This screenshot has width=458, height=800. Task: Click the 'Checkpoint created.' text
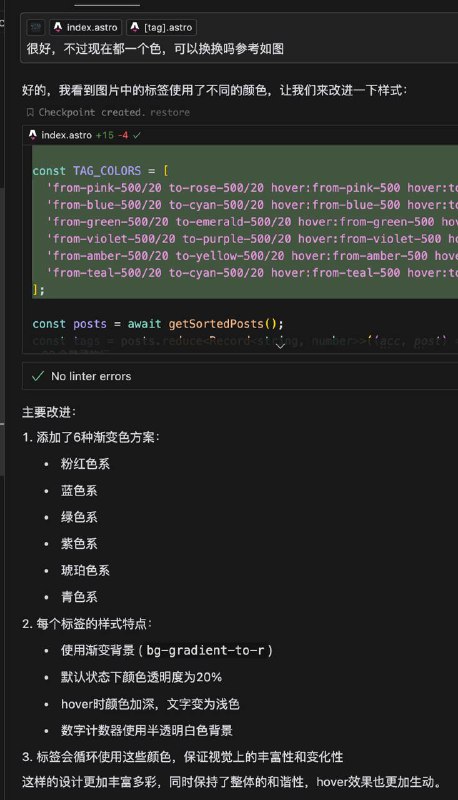92,112
